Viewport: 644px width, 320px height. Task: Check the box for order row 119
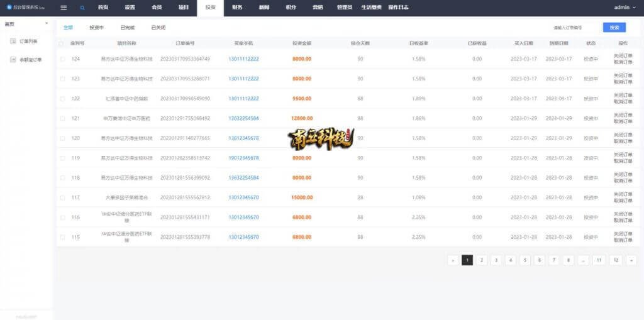(x=62, y=158)
